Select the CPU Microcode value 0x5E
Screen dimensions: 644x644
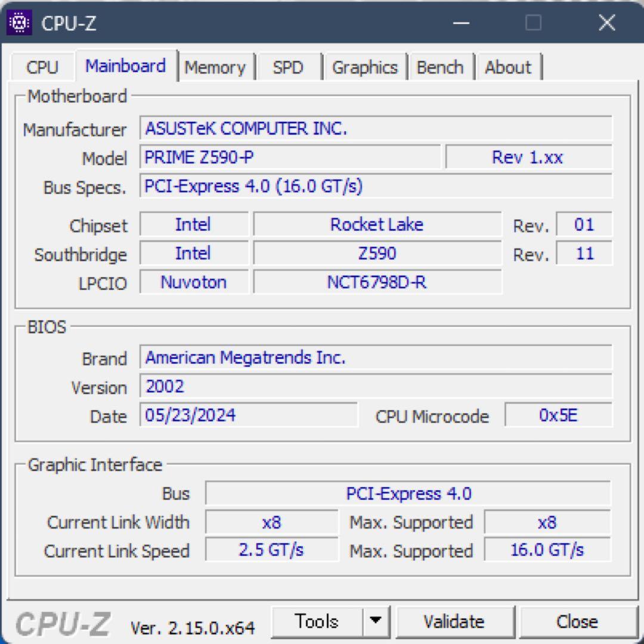558,415
